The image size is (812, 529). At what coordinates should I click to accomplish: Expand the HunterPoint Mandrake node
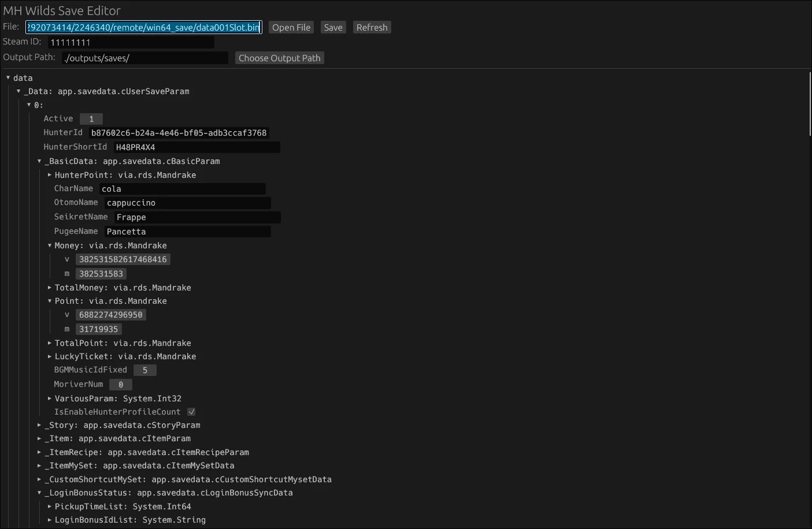click(50, 175)
